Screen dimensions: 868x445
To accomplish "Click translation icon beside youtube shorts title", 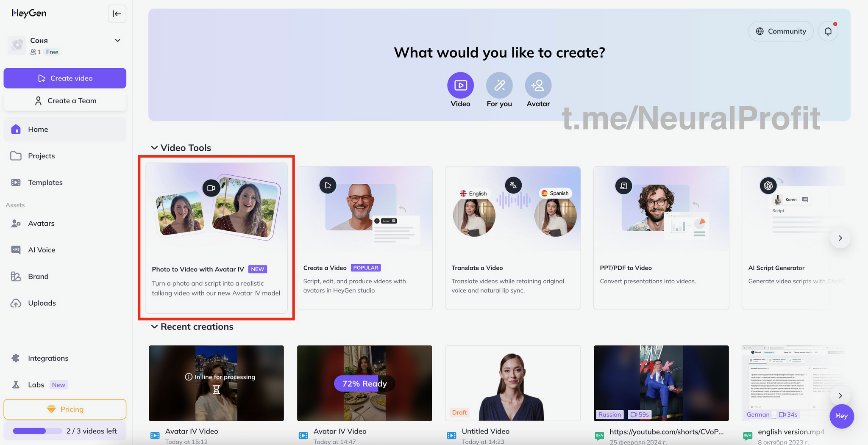I will [599, 435].
